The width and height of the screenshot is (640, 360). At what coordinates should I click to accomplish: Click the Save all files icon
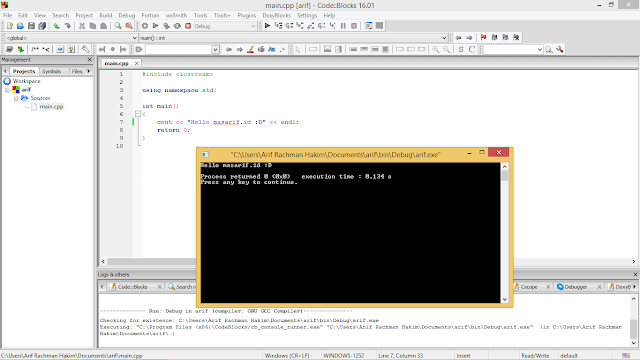(42, 26)
